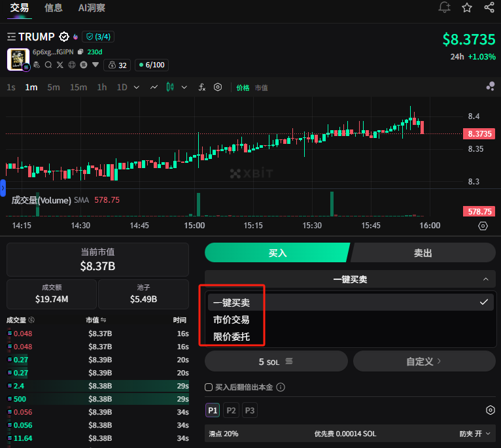Click the 成交量(Volume) indicator label

pos(41,200)
